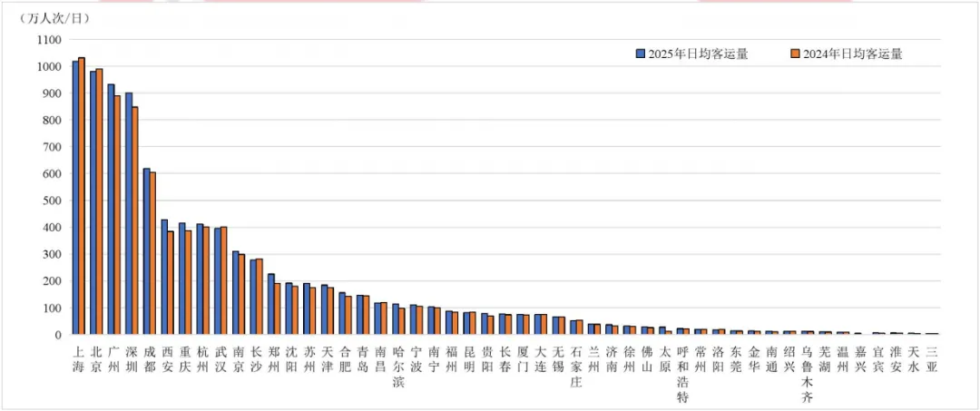
Task: Click the y-axis value 200
Action: (52, 281)
